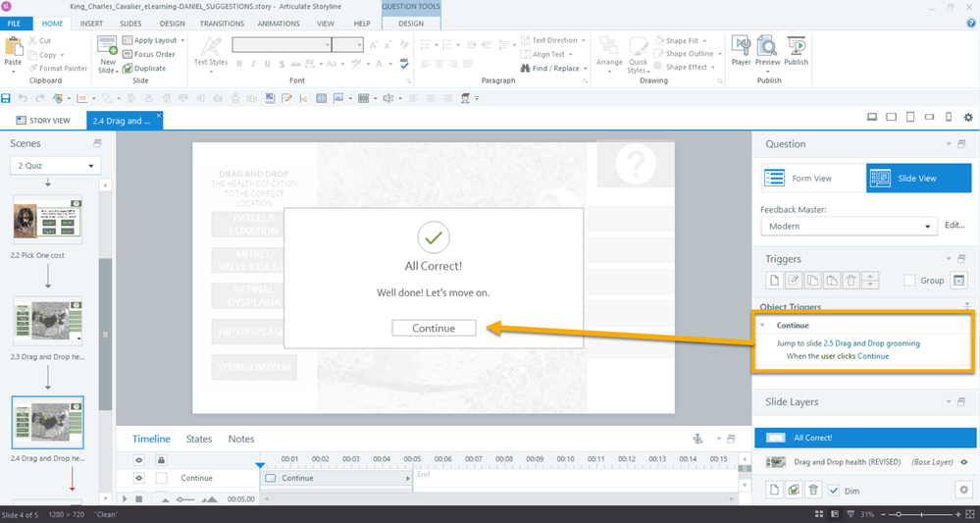Delete the selected slide layer using trash icon

[813, 490]
